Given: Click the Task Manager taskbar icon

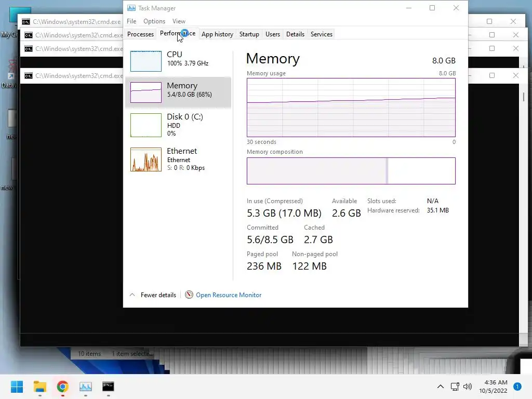Looking at the screenshot, I should coord(86,387).
